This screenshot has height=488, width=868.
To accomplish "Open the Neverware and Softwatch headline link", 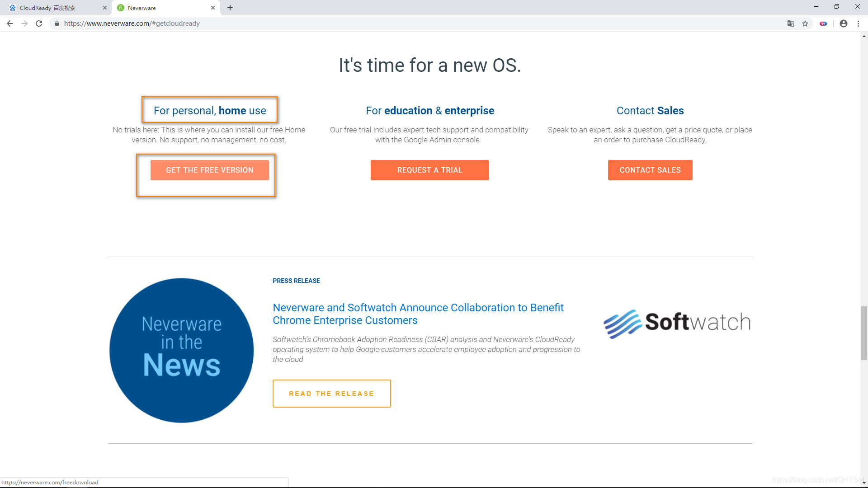I will coord(418,314).
